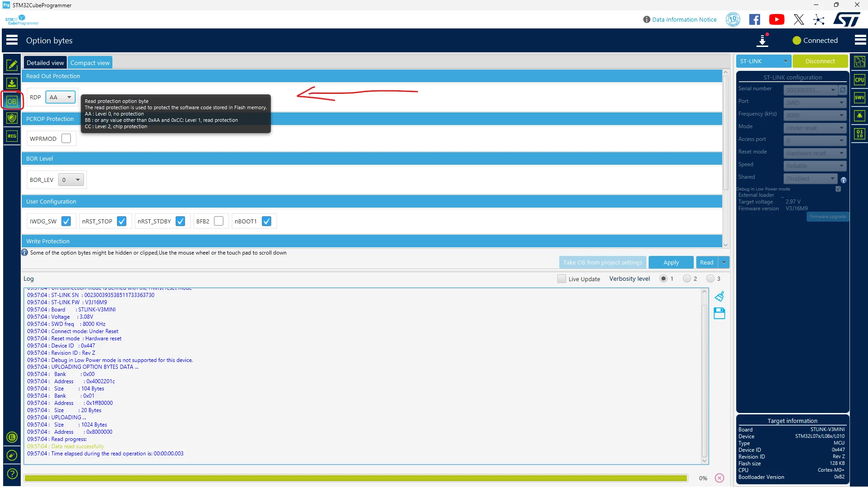Open the Mode Under reset dropdown
This screenshot has width=868, height=487.
tap(815, 128)
